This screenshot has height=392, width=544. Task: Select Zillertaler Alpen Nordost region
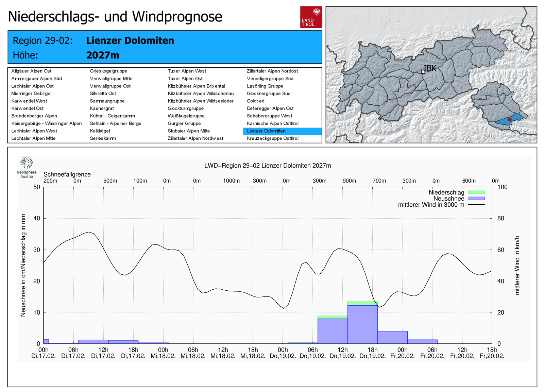click(272, 71)
